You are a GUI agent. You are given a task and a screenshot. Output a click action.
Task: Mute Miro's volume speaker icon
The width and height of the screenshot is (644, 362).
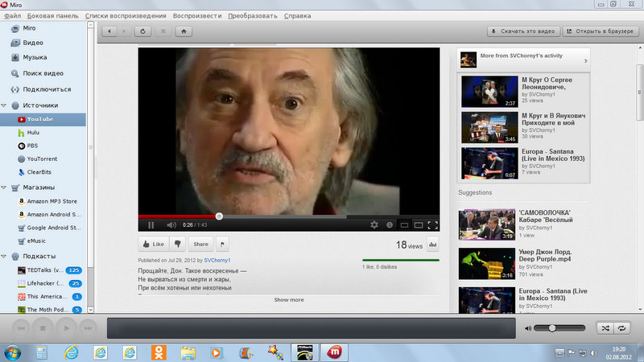coord(528,328)
